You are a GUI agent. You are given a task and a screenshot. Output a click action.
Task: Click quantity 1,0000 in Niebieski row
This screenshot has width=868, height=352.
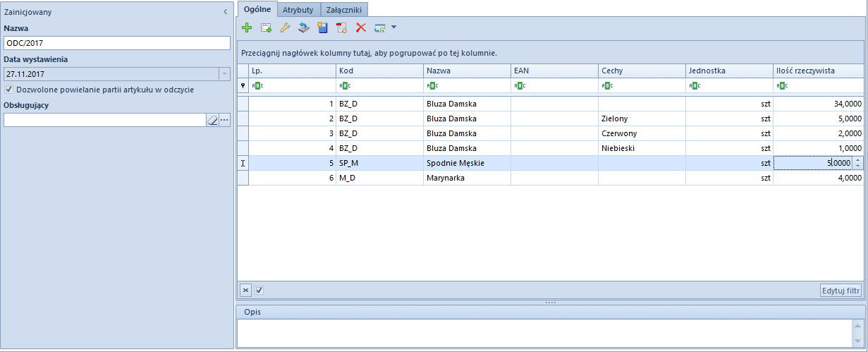coord(819,148)
